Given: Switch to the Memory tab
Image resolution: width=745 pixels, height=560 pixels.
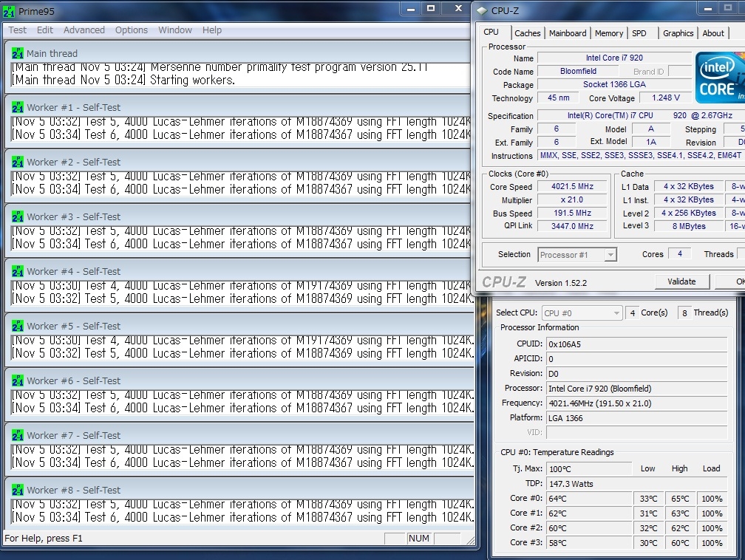Looking at the screenshot, I should pyautogui.click(x=609, y=33).
